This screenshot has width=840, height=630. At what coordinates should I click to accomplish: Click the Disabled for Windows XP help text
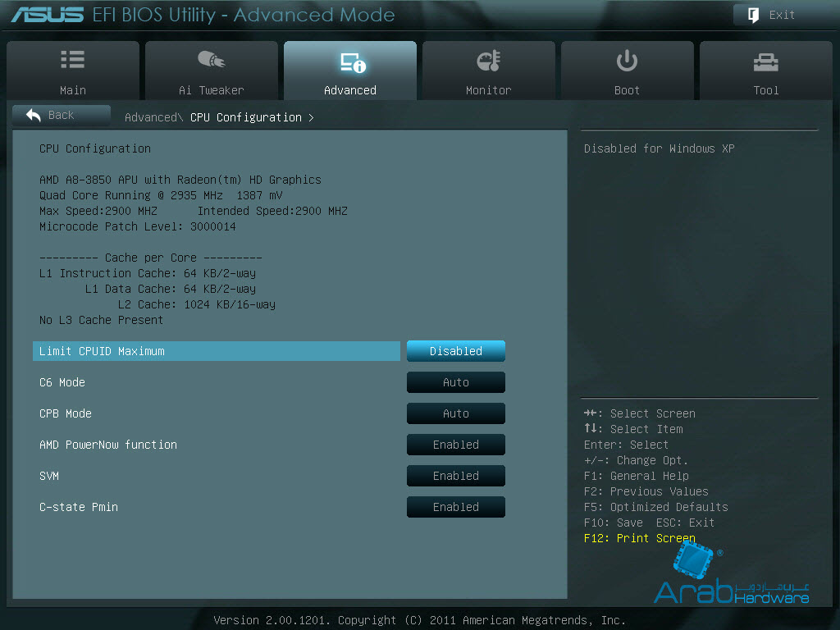659,148
